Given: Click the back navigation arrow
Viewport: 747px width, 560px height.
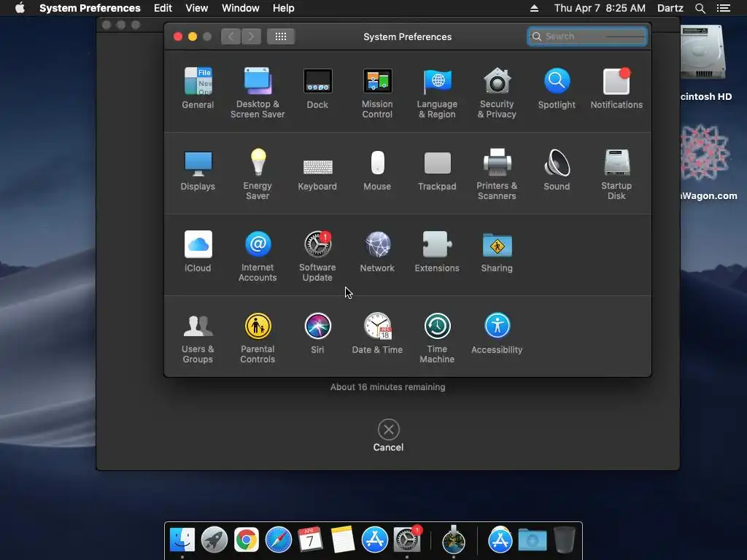Looking at the screenshot, I should pyautogui.click(x=231, y=36).
